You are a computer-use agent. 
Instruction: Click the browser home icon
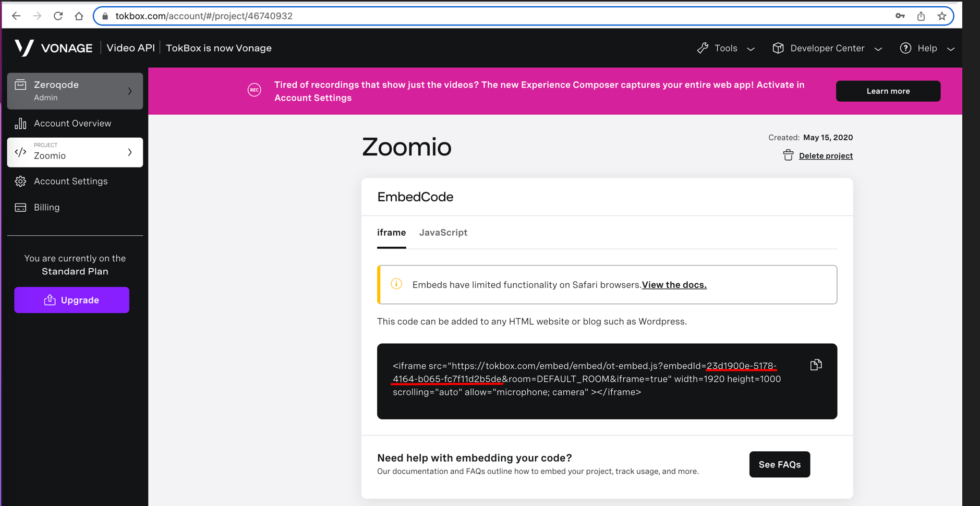click(79, 16)
